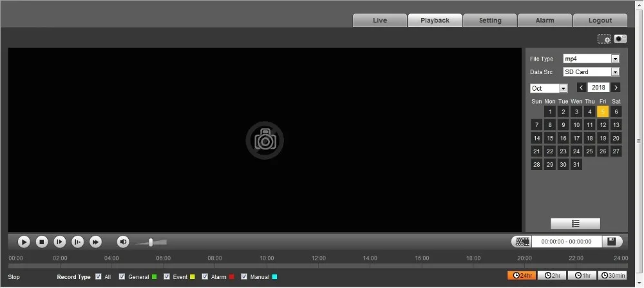
Task: Go to the next year
Action: (x=615, y=88)
